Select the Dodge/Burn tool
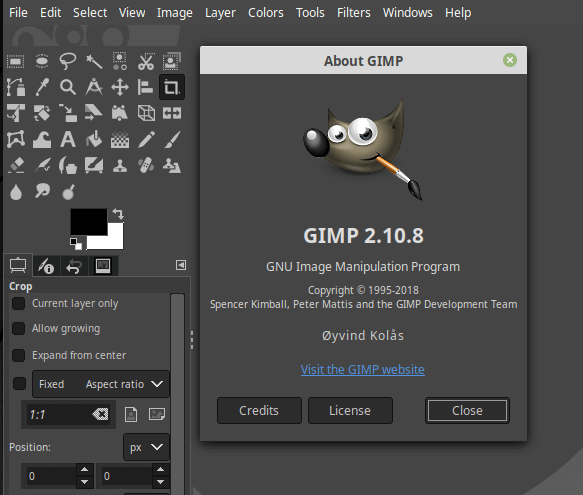This screenshot has width=583, height=495. (68, 192)
